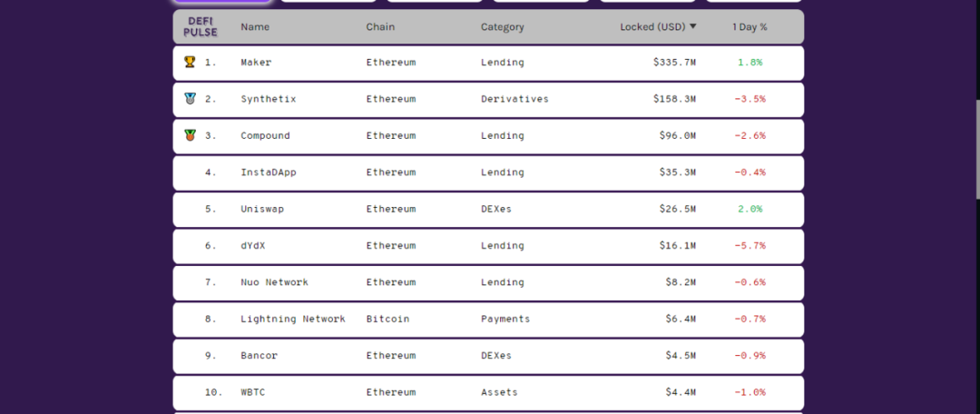
Task: Open Uniswap DEX details
Action: (488, 210)
